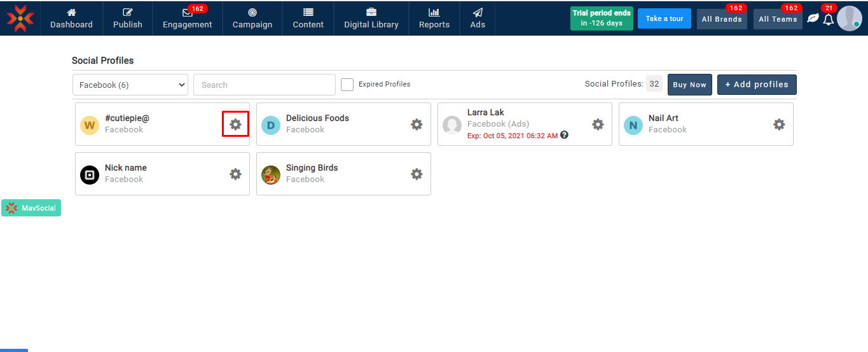Click the notifications bell icon
868x352 pixels.
[x=828, y=19]
